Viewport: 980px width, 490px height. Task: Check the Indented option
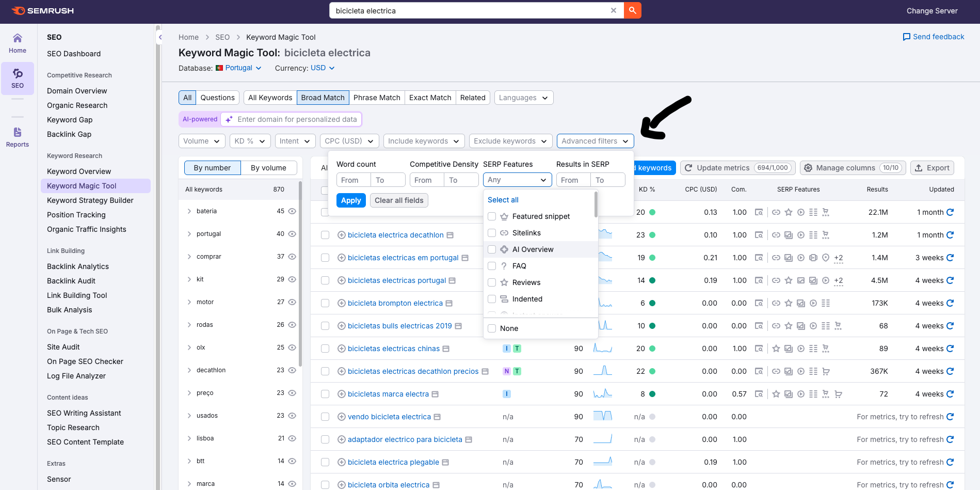pos(492,299)
